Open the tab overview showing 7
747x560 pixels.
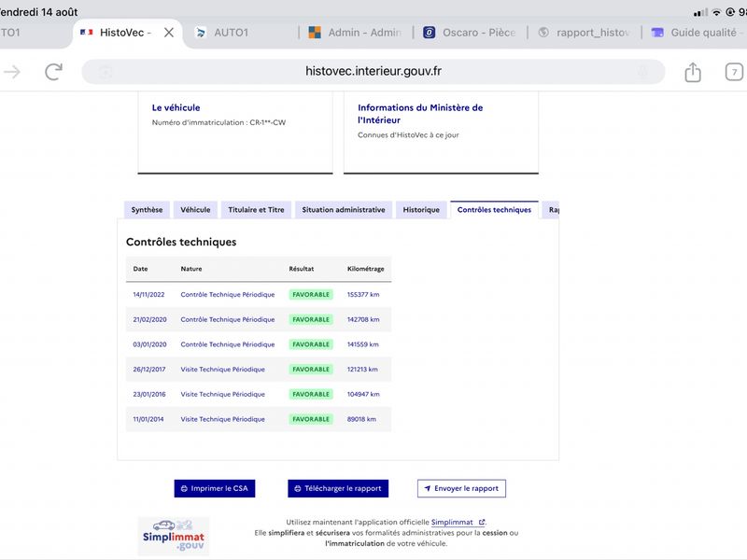tap(734, 72)
